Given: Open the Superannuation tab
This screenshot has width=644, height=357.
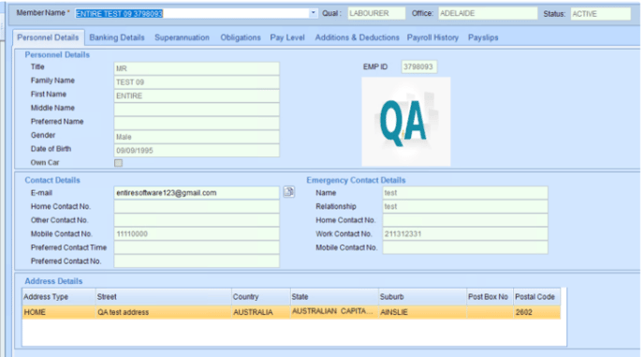Looking at the screenshot, I should pos(182,37).
